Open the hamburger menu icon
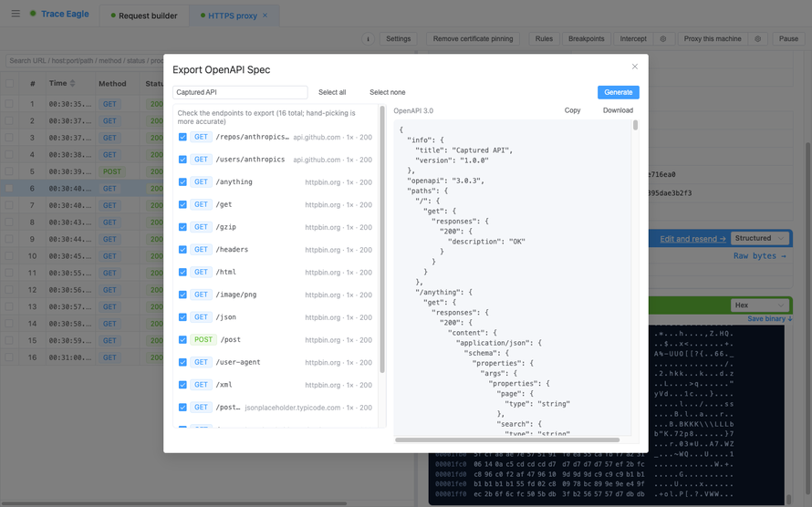Viewport: 812px width, 507px height. [16, 14]
